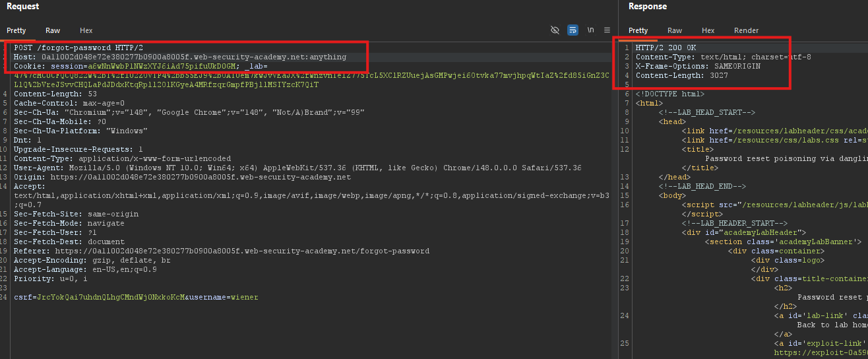This screenshot has height=359, width=868.
Task: Click the 'Upgrade-Insecure-Requests: 1' header
Action: tap(78, 150)
